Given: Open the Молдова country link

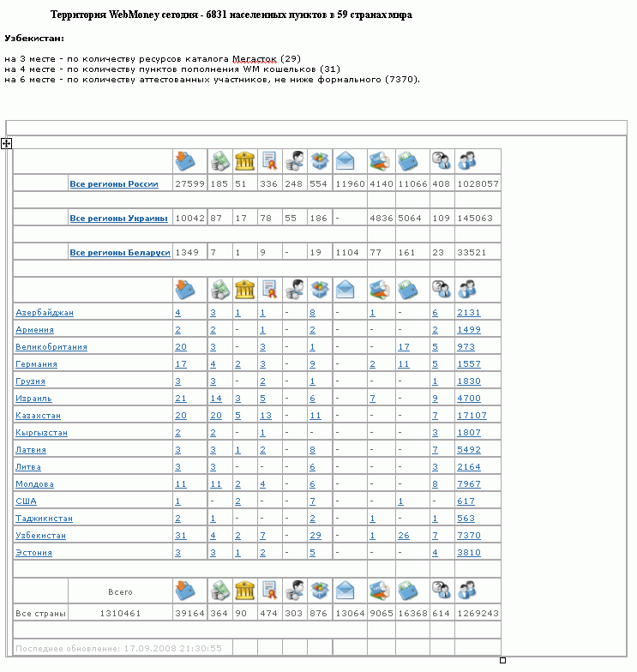Looking at the screenshot, I should [x=34, y=483].
